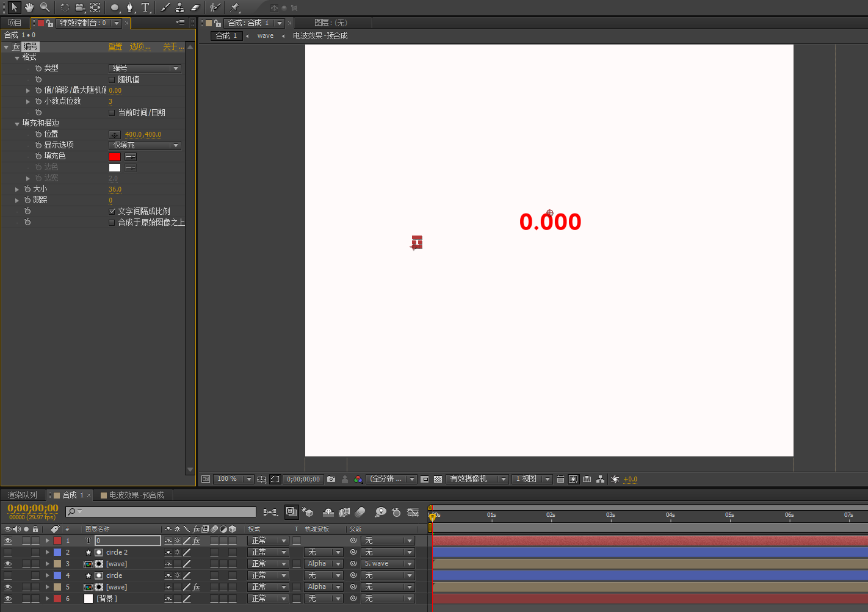The image size is (868, 612).
Task: Select the Selection arrow tool
Action: coord(14,7)
